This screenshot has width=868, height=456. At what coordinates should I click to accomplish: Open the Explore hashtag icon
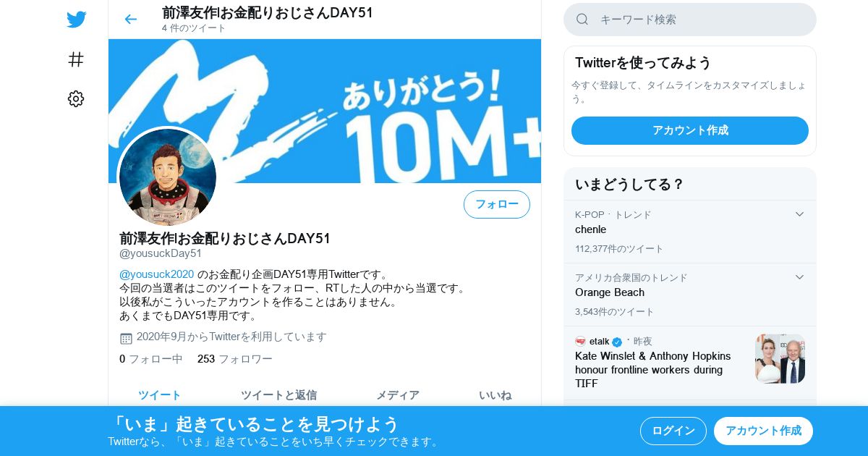tap(76, 59)
